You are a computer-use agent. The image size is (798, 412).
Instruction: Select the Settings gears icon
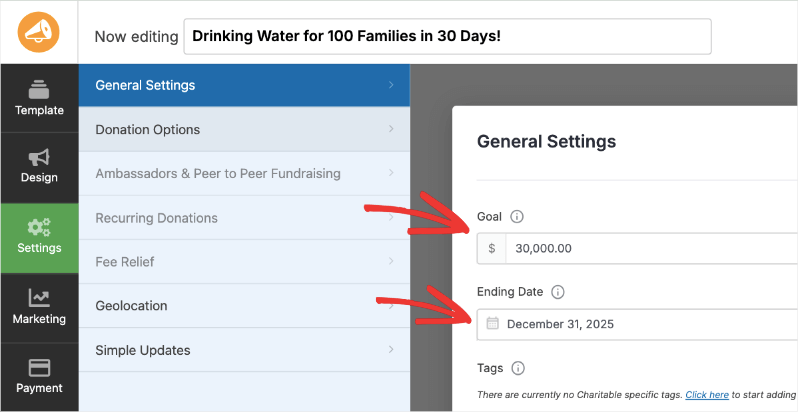[x=39, y=227]
